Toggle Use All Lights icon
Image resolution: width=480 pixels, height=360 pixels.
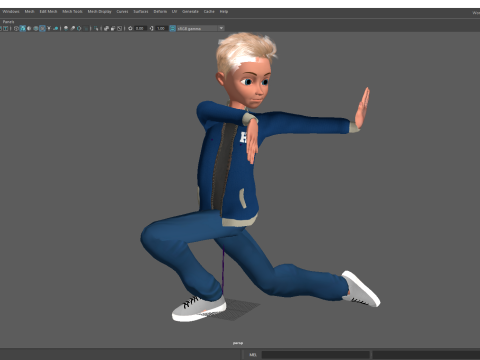pyautogui.click(x=49, y=28)
